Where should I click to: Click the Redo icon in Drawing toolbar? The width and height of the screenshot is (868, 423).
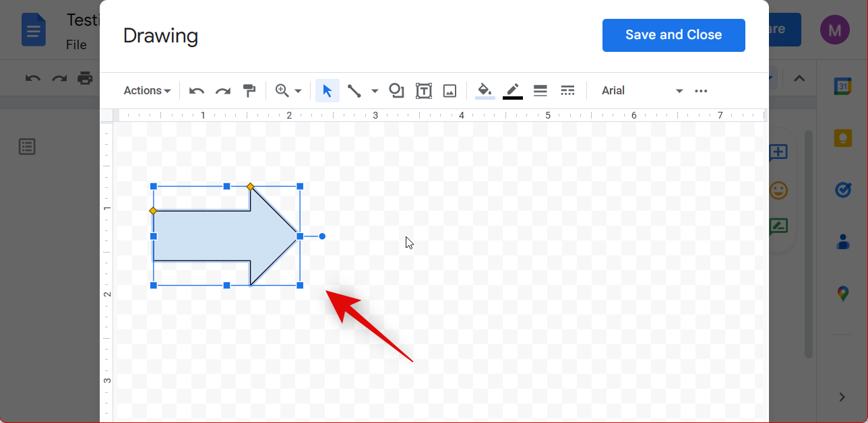(223, 91)
